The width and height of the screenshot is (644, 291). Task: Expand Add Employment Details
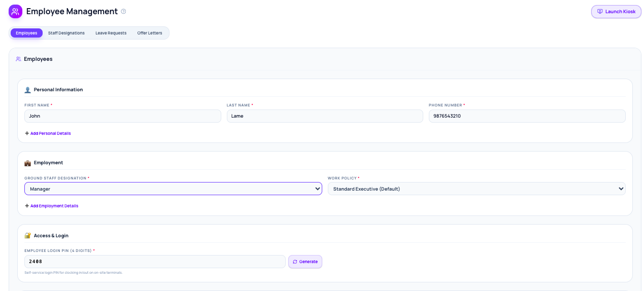coord(51,206)
